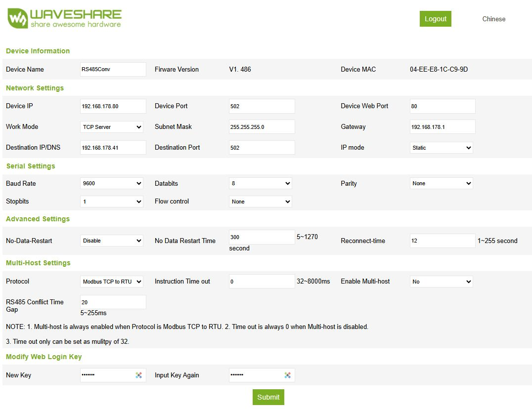Image resolution: width=532 pixels, height=409 pixels.
Task: Open the Enable Multi-host dropdown
Action: click(x=441, y=281)
